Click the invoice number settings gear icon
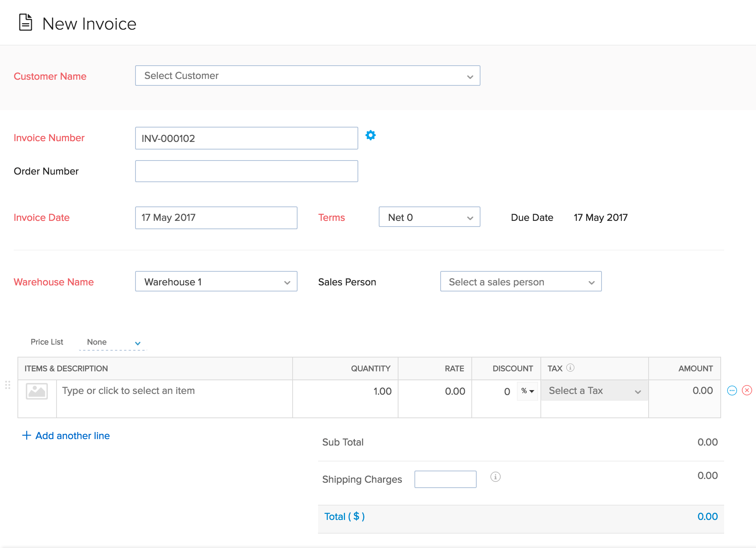 tap(370, 135)
